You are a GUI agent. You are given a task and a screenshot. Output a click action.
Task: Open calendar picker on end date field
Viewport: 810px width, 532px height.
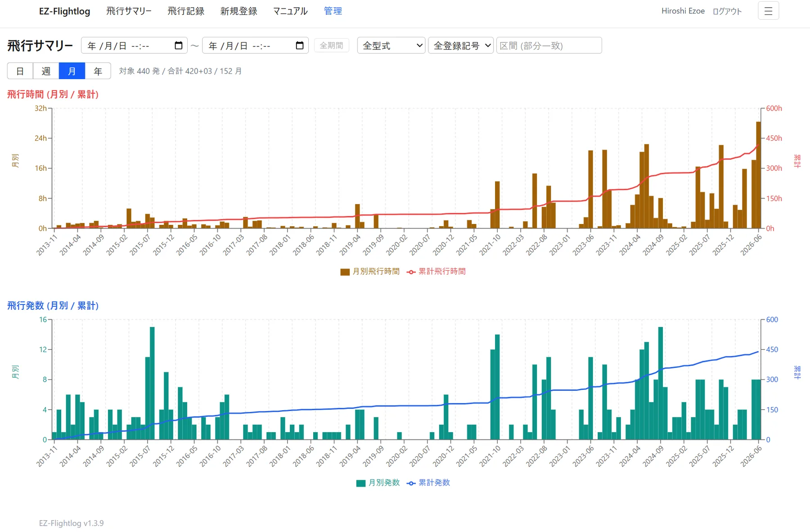point(300,45)
